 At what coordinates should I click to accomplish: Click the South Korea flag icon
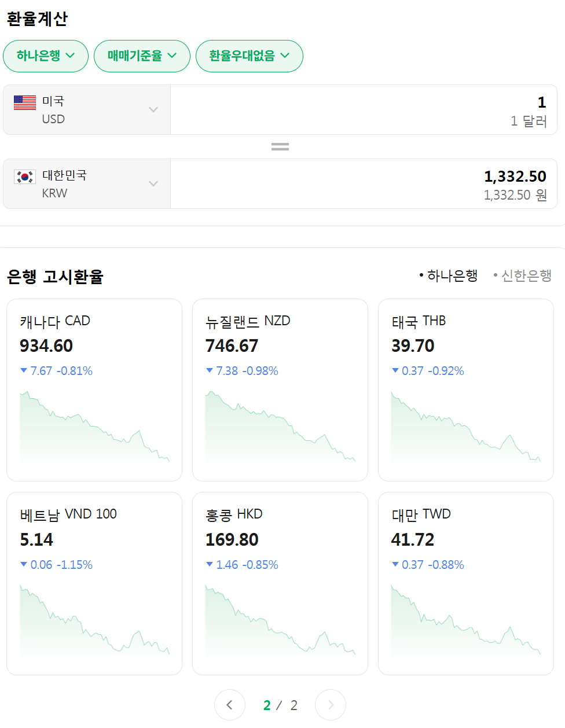point(25,177)
